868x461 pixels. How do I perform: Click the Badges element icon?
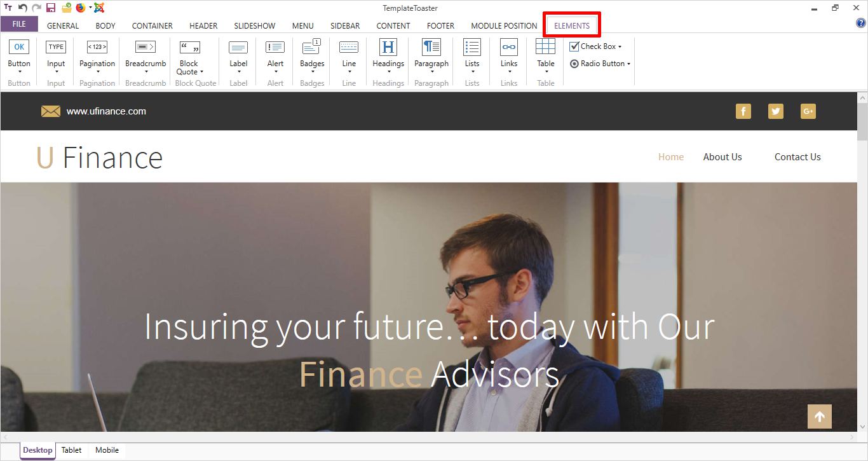tap(311, 47)
